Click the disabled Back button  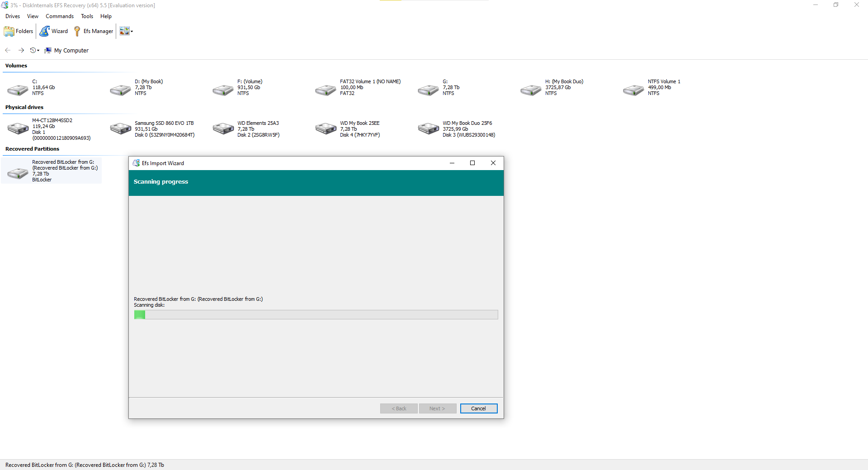(x=399, y=408)
